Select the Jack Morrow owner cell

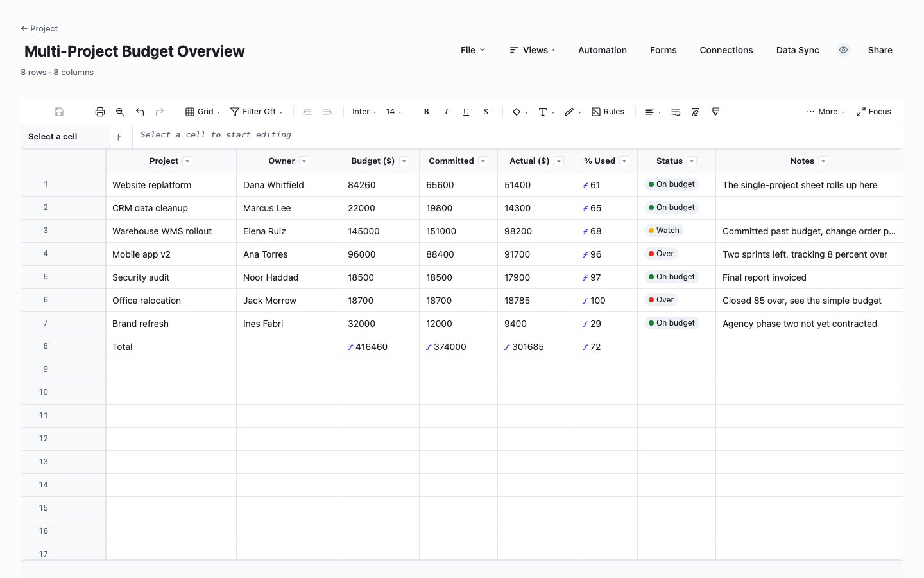pos(289,301)
